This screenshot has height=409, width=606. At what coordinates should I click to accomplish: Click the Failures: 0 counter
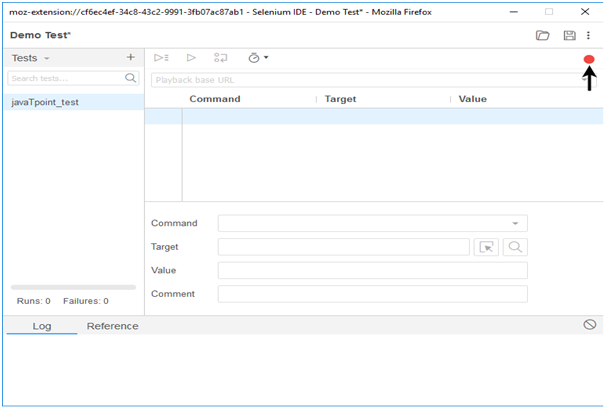[x=86, y=301]
